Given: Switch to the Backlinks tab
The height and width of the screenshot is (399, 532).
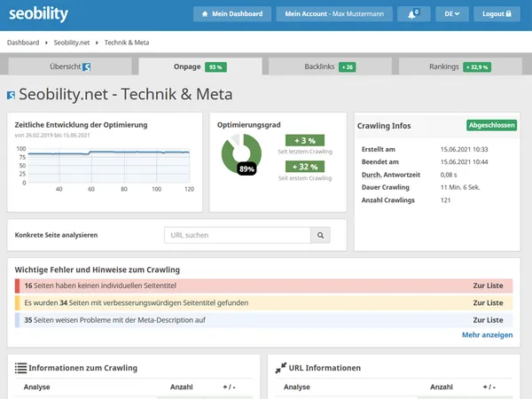Looking at the screenshot, I should tap(329, 66).
